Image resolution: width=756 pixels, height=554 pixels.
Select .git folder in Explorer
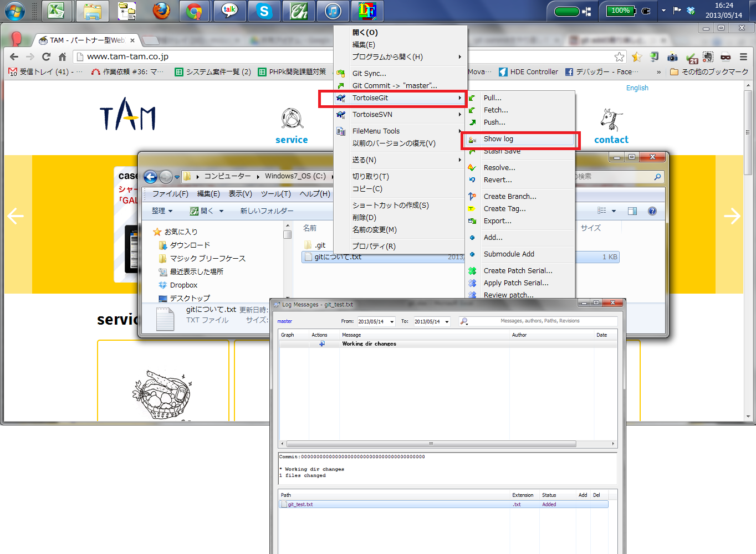[x=315, y=245]
